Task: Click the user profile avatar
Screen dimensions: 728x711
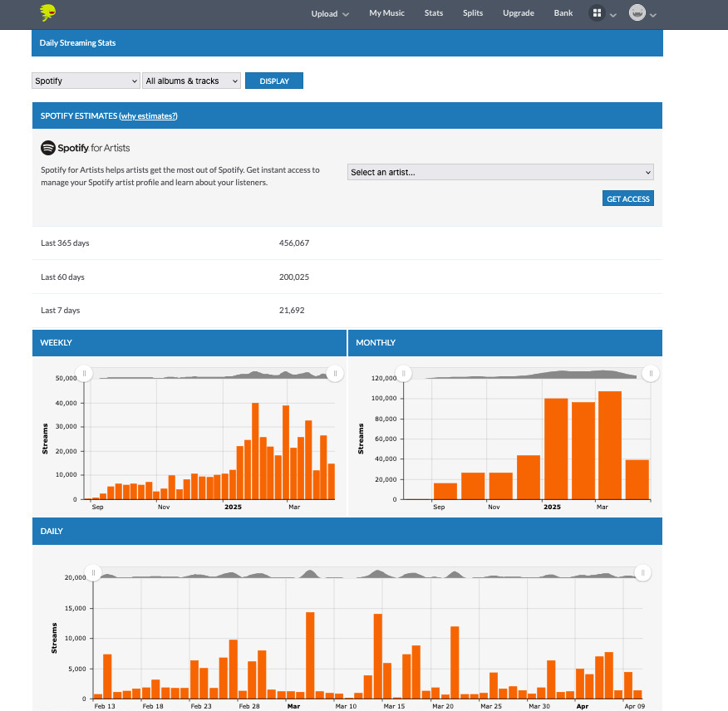Action: pyautogui.click(x=637, y=13)
